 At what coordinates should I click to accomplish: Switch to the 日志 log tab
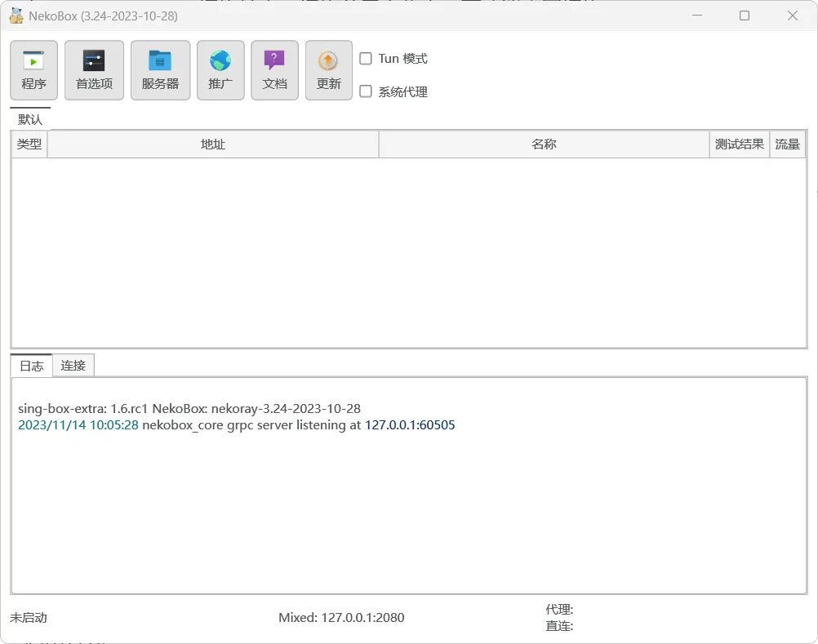pos(31,366)
